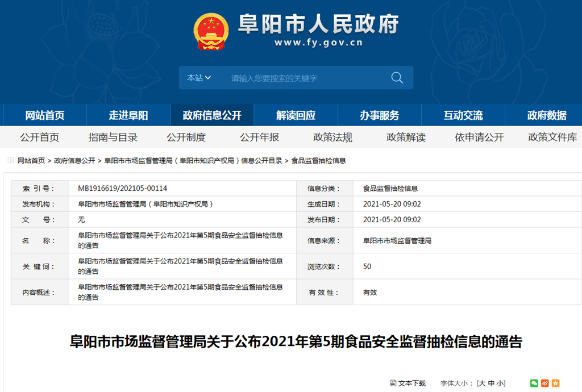Set font size to 中

490,383
